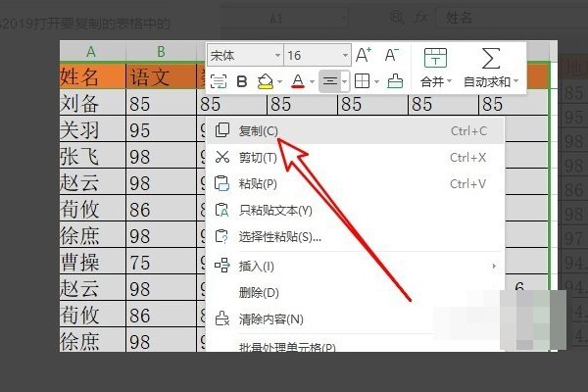This screenshot has height=392, width=588.
Task: Choose 删除(D) from context menu
Action: (356, 293)
